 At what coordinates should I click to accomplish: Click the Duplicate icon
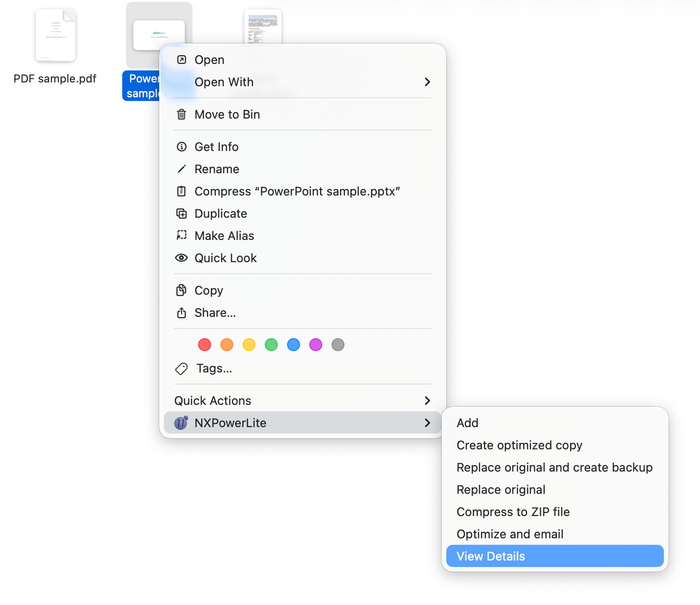click(181, 213)
